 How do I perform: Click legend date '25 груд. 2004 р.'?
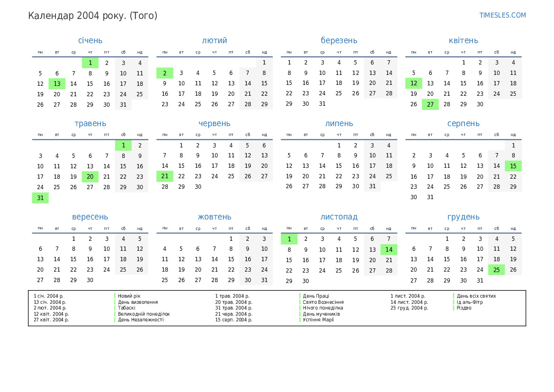coord(409,308)
